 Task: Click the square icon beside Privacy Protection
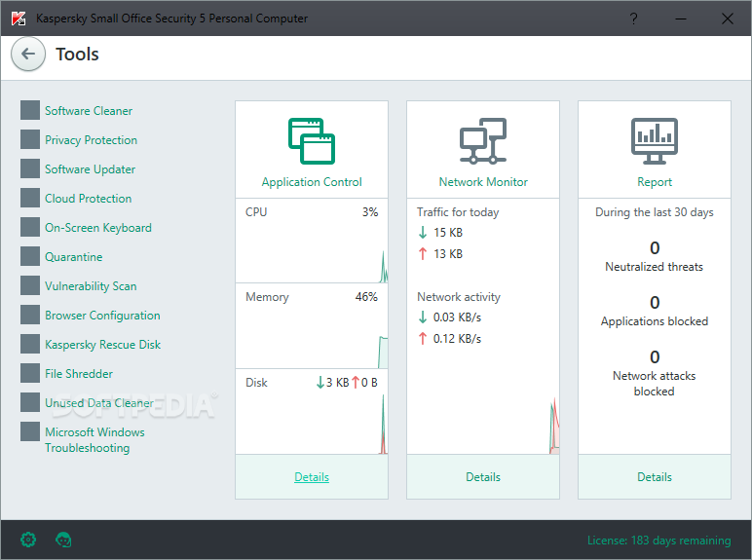pyautogui.click(x=30, y=139)
